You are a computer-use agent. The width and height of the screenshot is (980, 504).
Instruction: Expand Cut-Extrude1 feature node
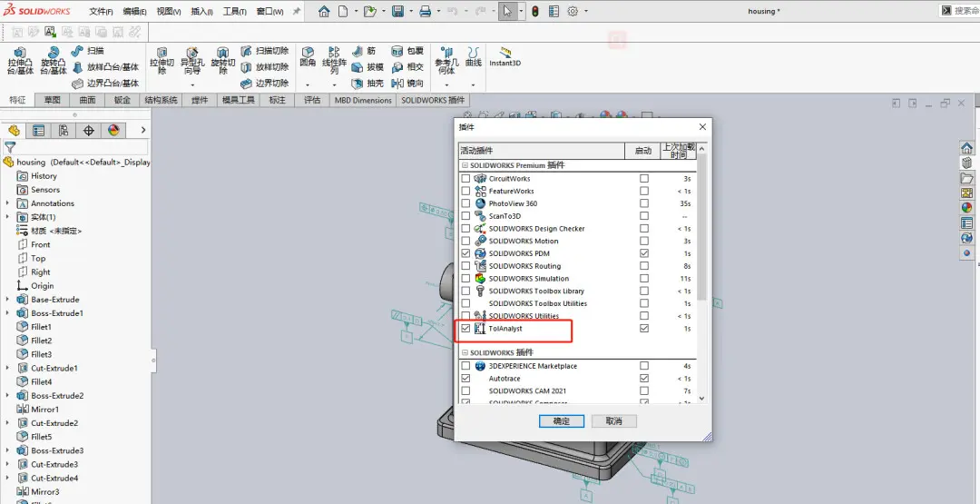7,369
